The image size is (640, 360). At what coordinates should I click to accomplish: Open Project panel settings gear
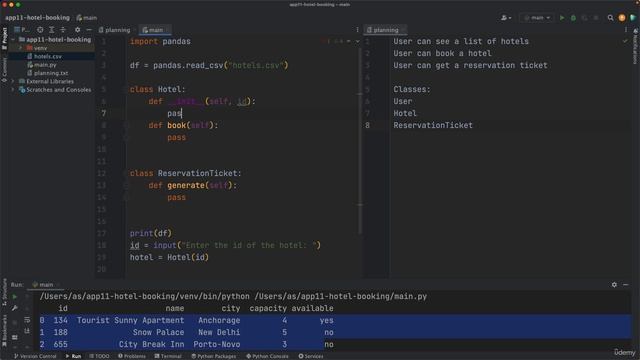coord(78,30)
